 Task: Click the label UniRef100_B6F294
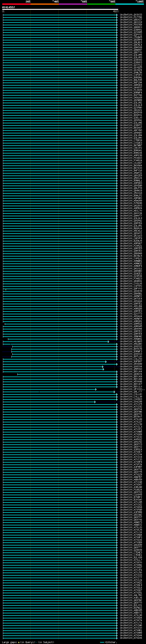click(x=131, y=82)
